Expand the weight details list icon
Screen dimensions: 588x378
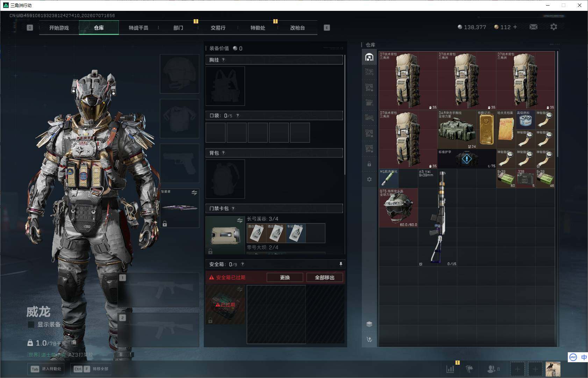click(x=74, y=343)
